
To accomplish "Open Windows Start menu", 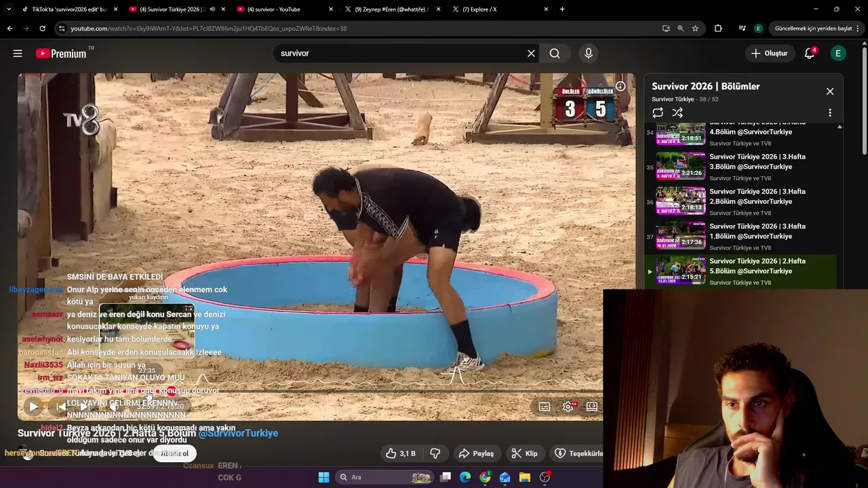I will [x=323, y=477].
